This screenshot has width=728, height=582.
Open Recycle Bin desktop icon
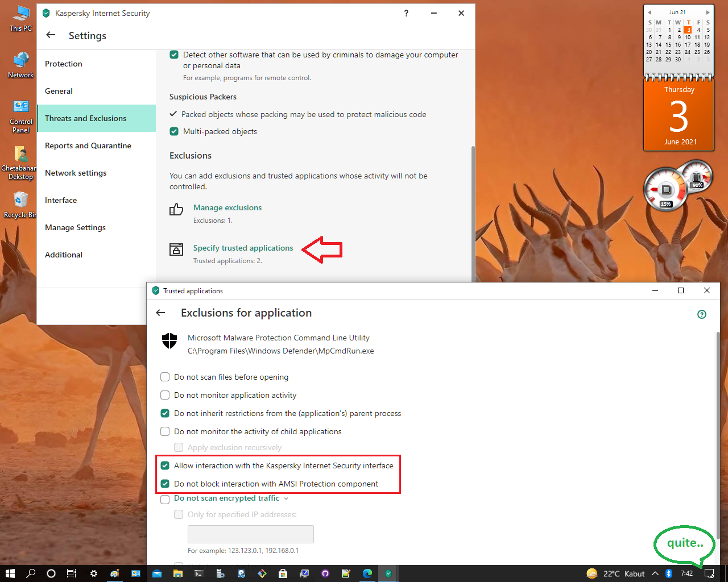[20, 205]
